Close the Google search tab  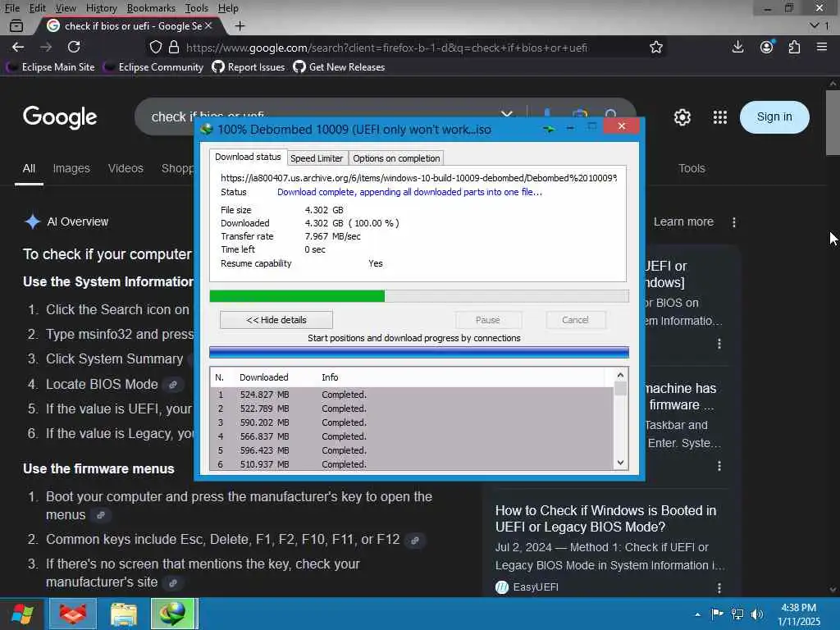coord(208,25)
